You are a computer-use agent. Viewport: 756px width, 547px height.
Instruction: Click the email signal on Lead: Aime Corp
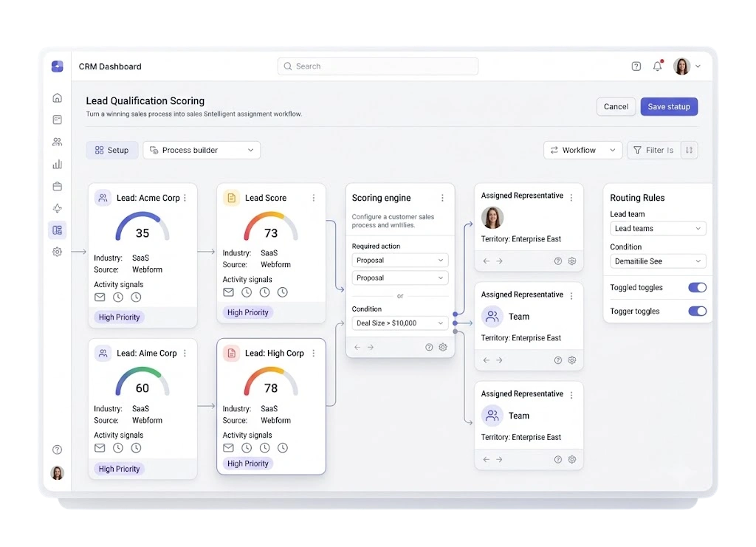[100, 448]
